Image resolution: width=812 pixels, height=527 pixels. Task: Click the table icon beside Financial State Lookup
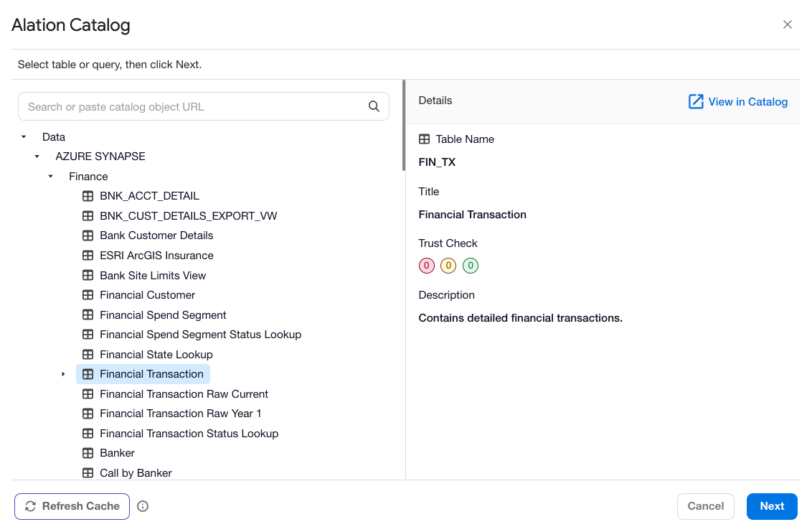tap(88, 355)
